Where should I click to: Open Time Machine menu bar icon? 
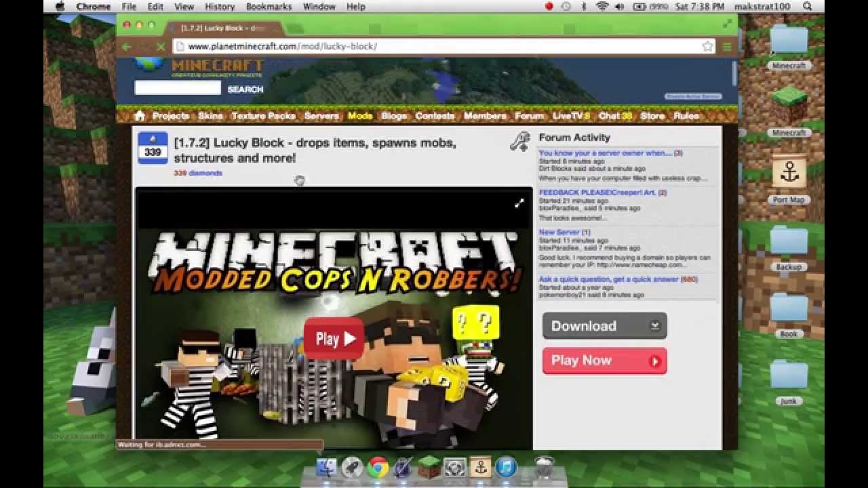coord(566,6)
